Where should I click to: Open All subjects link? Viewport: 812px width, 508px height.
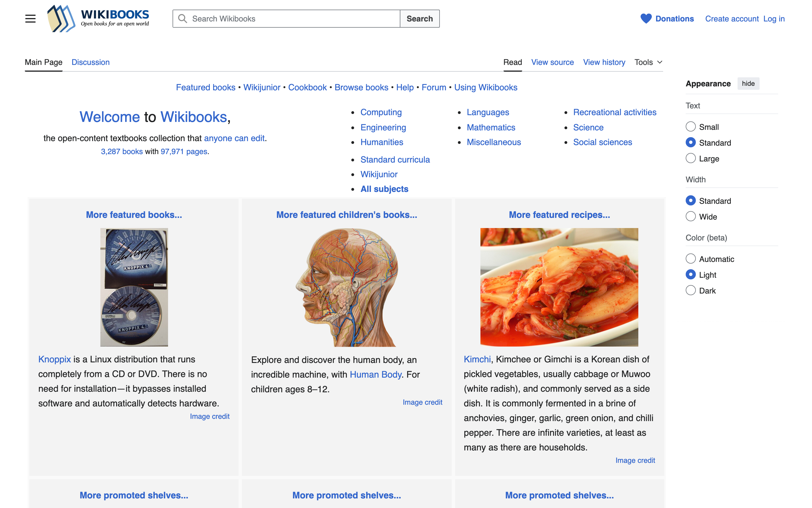[x=384, y=189]
